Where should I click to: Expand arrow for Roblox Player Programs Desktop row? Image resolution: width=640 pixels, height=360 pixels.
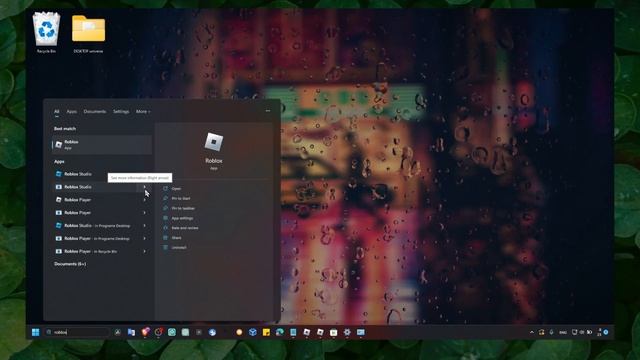(144, 238)
